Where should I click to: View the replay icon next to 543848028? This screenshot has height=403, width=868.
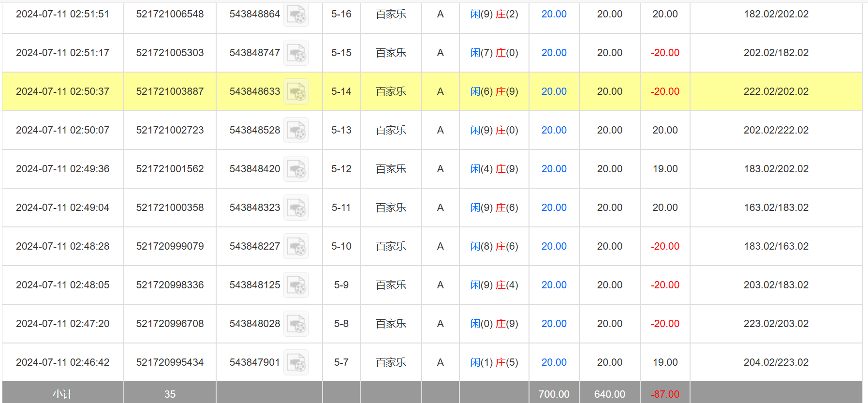(296, 324)
